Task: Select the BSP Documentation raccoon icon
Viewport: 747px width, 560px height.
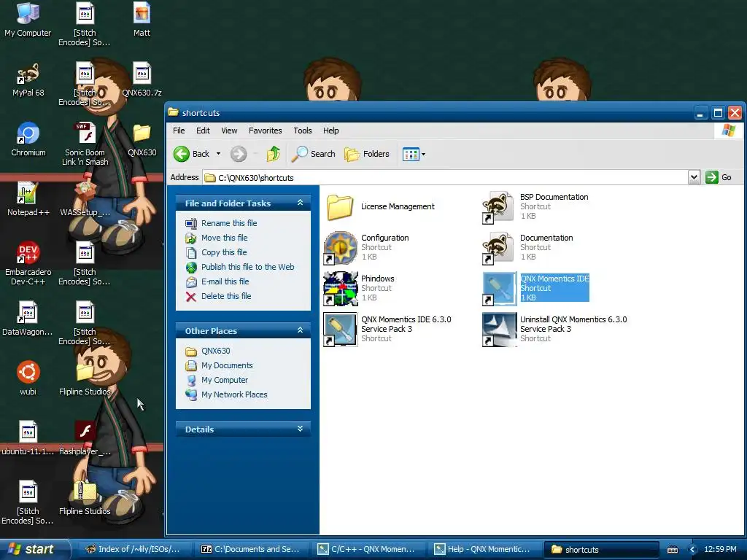Action: pos(499,206)
